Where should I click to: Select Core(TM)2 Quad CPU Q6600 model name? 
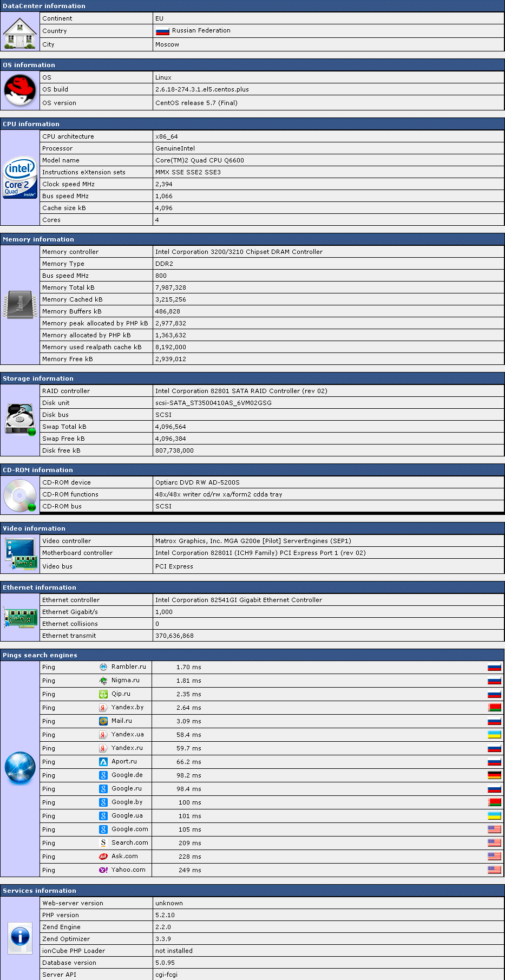tap(200, 161)
